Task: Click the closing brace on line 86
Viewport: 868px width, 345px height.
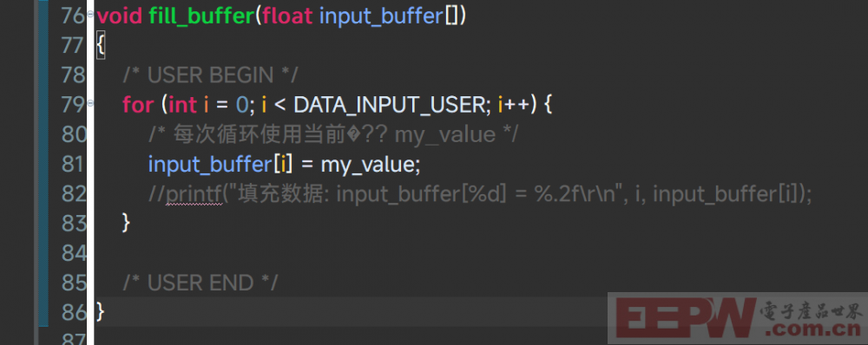Action: point(100,312)
